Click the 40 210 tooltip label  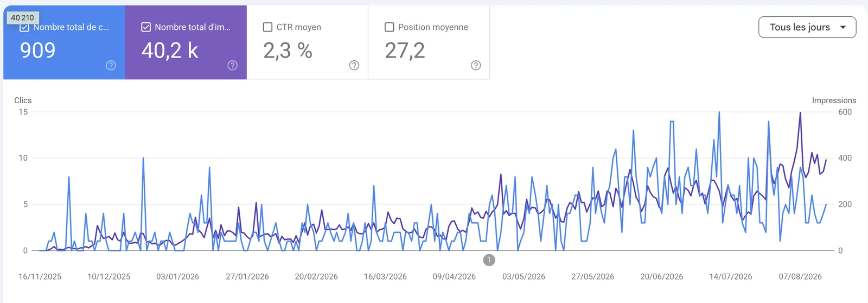pos(22,17)
